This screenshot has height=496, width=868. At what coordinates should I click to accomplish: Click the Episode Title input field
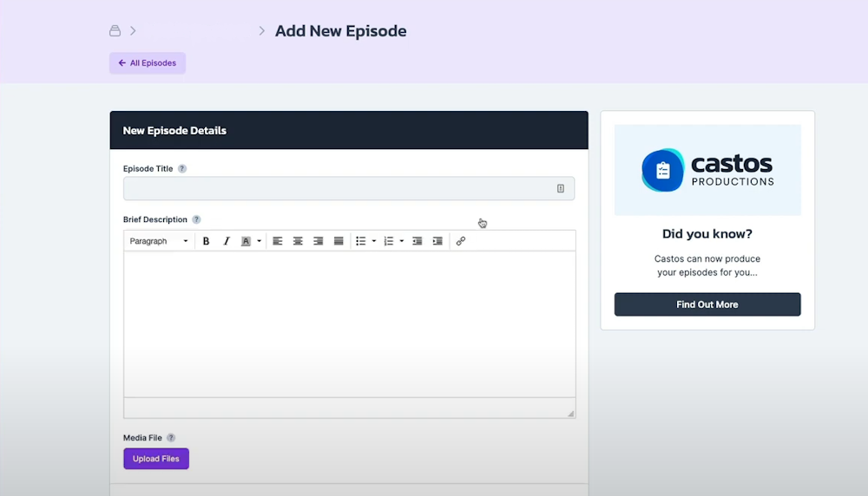[349, 188]
